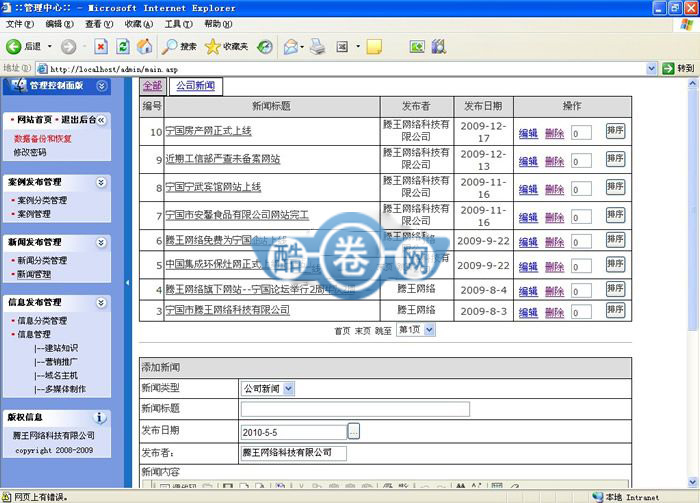Open the 收藏 (Favorites) menu
Image resolution: width=700 pixels, height=503 pixels.
139,24
